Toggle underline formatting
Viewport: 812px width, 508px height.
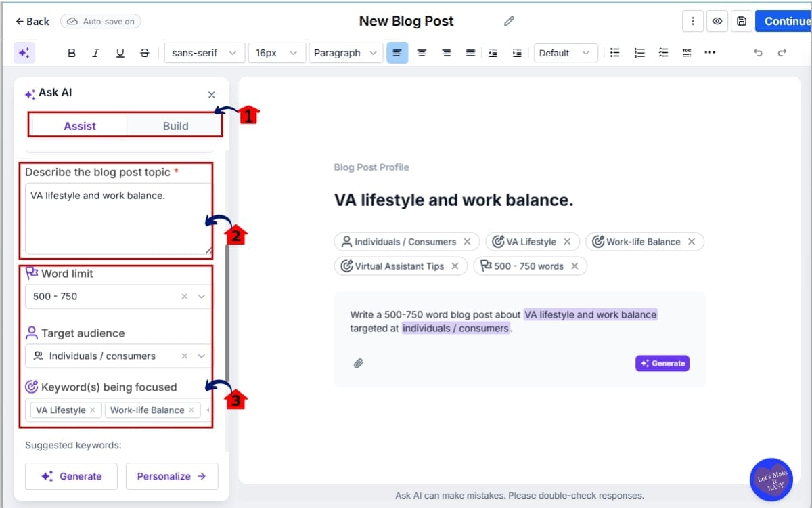(x=120, y=53)
